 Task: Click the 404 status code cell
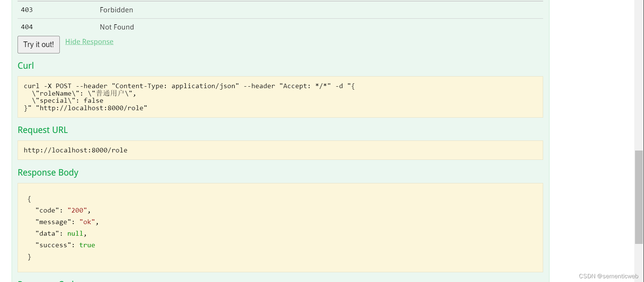[x=27, y=27]
